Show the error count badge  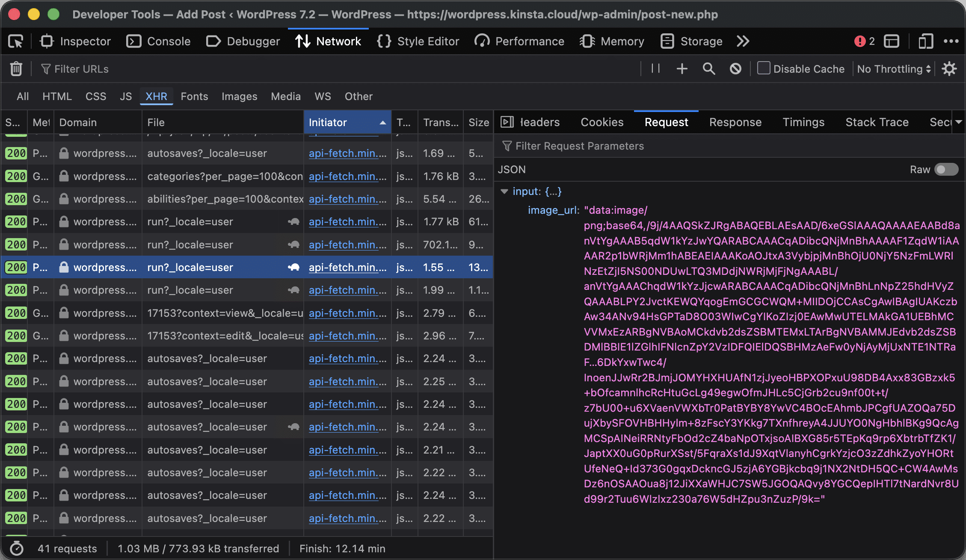click(x=865, y=41)
